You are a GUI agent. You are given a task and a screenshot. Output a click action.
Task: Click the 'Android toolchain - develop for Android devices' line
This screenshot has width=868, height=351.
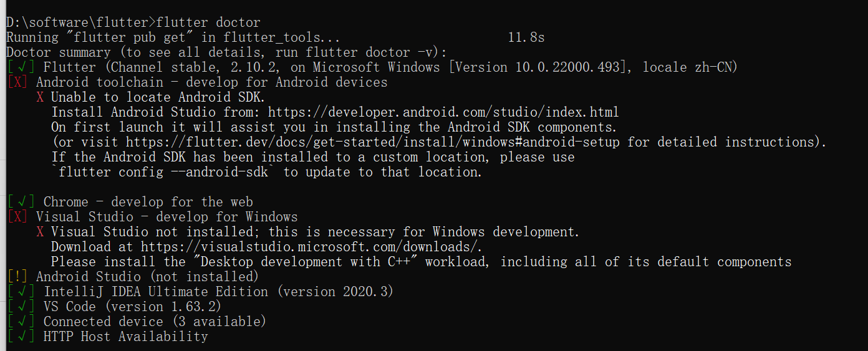point(197,82)
